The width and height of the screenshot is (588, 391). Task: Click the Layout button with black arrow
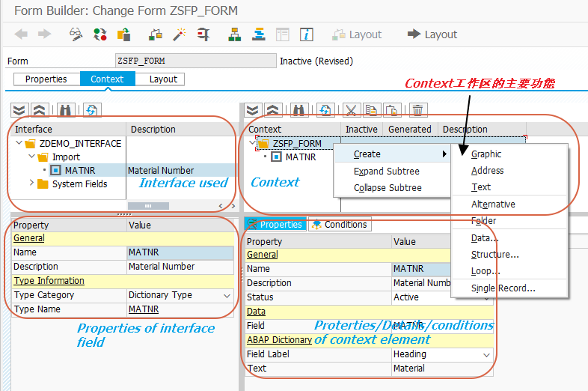point(432,34)
